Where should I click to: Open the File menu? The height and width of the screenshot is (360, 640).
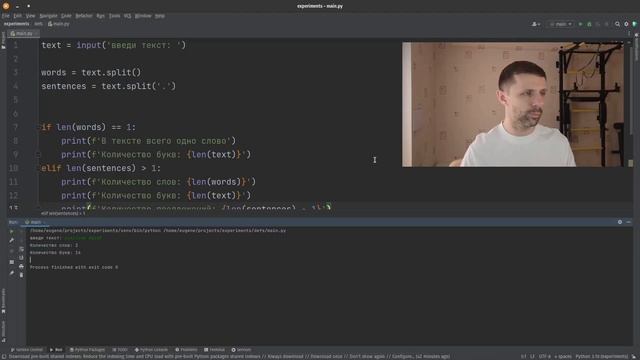(x=6, y=16)
